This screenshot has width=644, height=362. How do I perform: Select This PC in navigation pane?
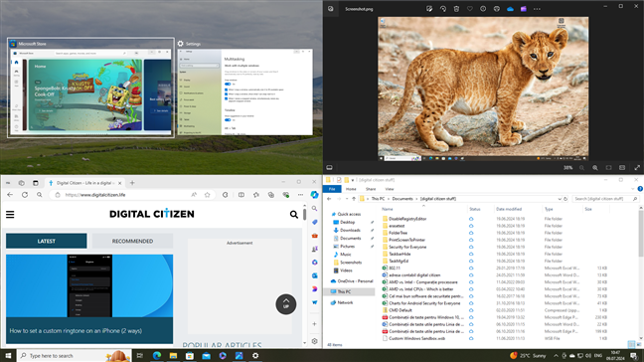(344, 291)
